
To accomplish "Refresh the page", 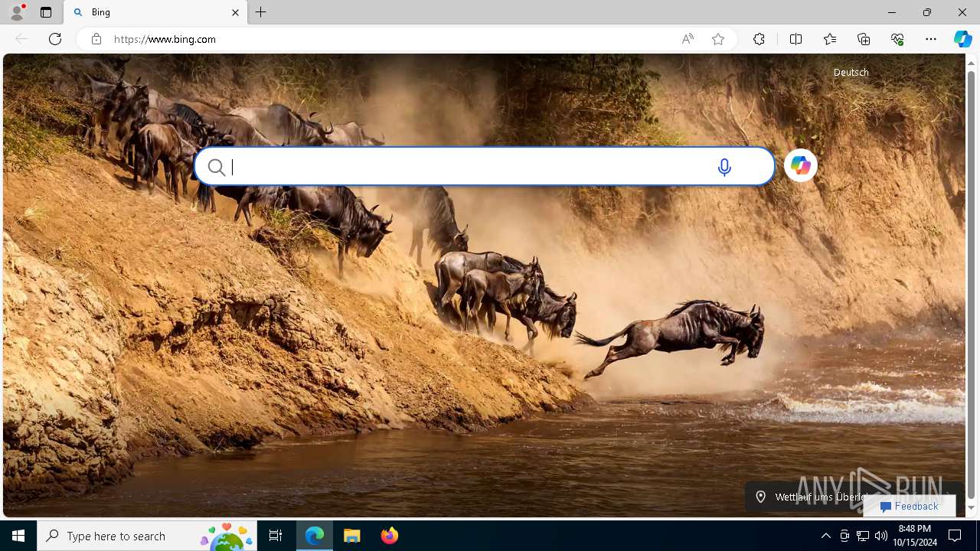I will [55, 39].
